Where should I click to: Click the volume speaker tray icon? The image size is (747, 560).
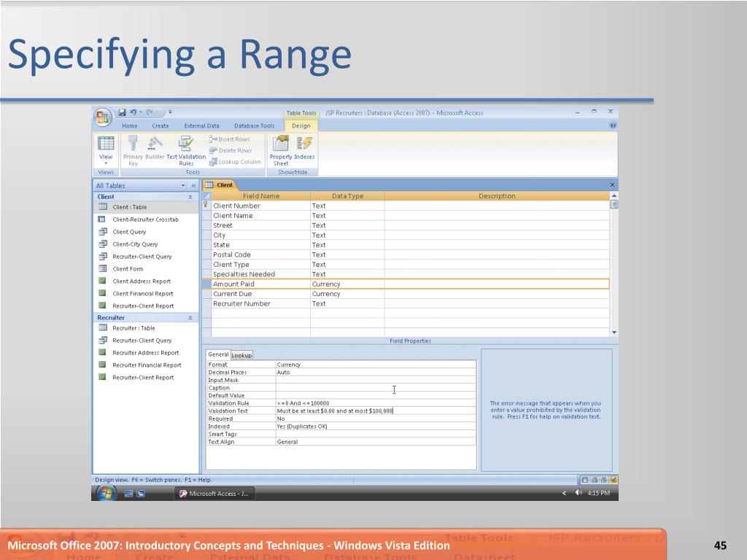(x=578, y=493)
